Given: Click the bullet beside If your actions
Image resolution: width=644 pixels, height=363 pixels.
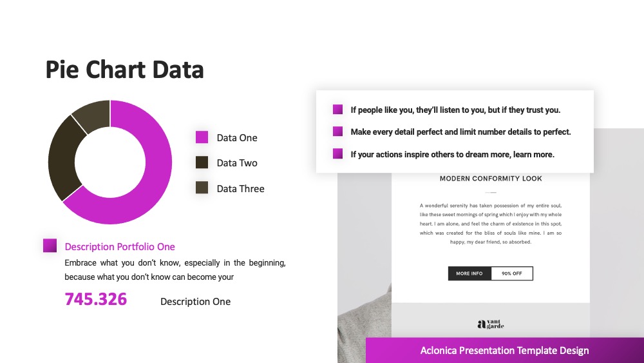Looking at the screenshot, I should click(x=337, y=153).
